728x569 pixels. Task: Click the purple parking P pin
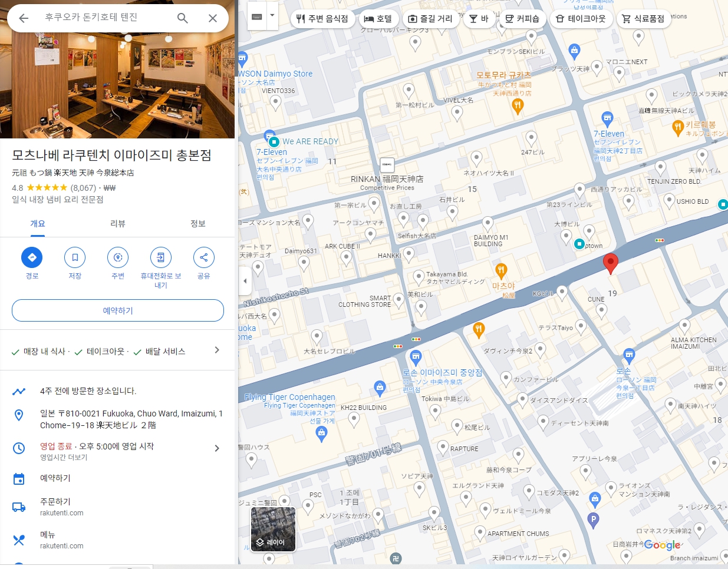point(594,520)
